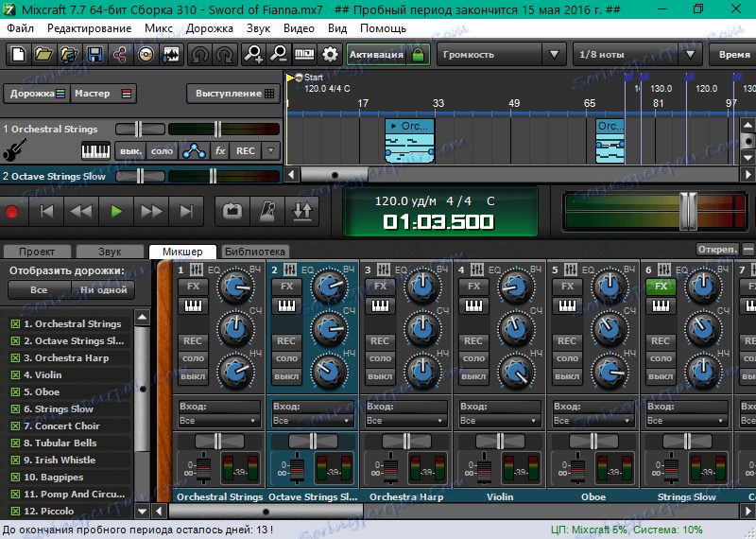756x539 pixels.
Task: Open piano keyboard on Orchestral Strings track
Action: (95, 151)
